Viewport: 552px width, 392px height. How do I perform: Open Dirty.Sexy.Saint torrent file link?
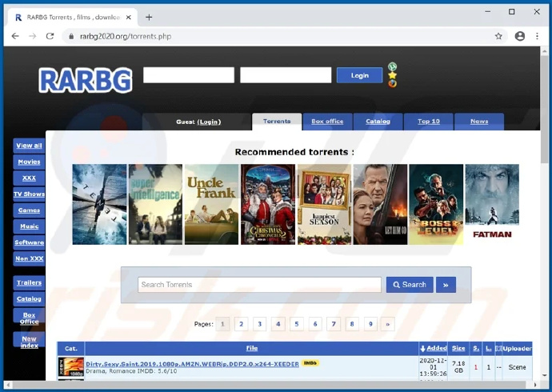(192, 364)
